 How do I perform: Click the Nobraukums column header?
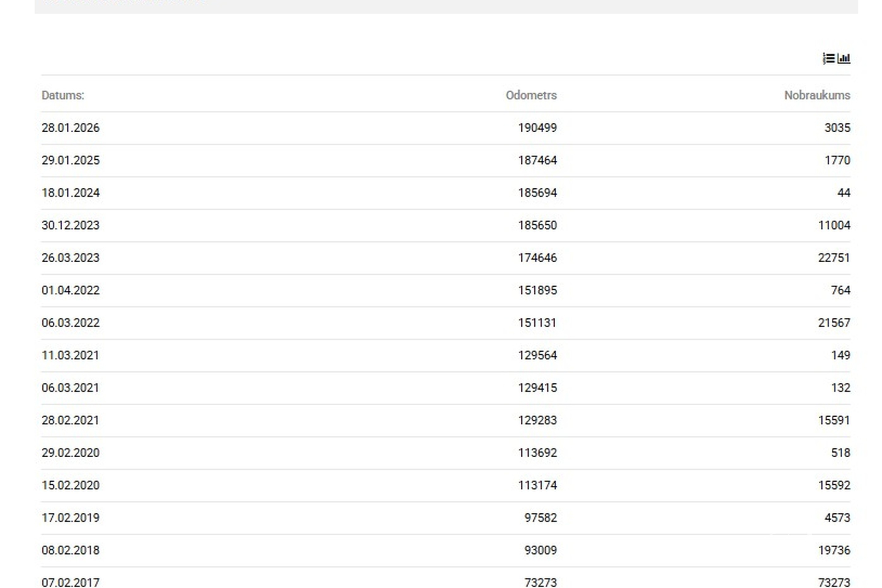(817, 95)
